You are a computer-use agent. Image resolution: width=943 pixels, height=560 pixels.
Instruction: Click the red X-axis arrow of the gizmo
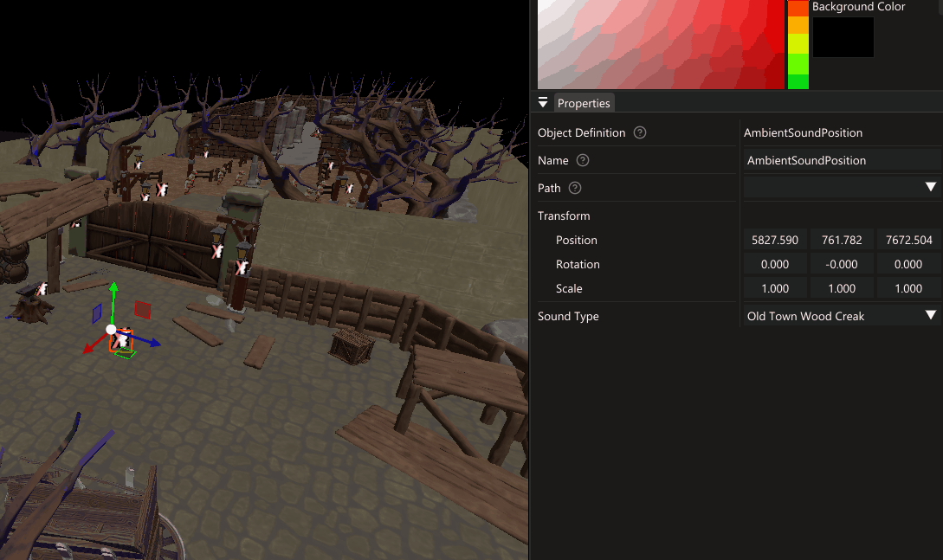pyautogui.click(x=88, y=349)
